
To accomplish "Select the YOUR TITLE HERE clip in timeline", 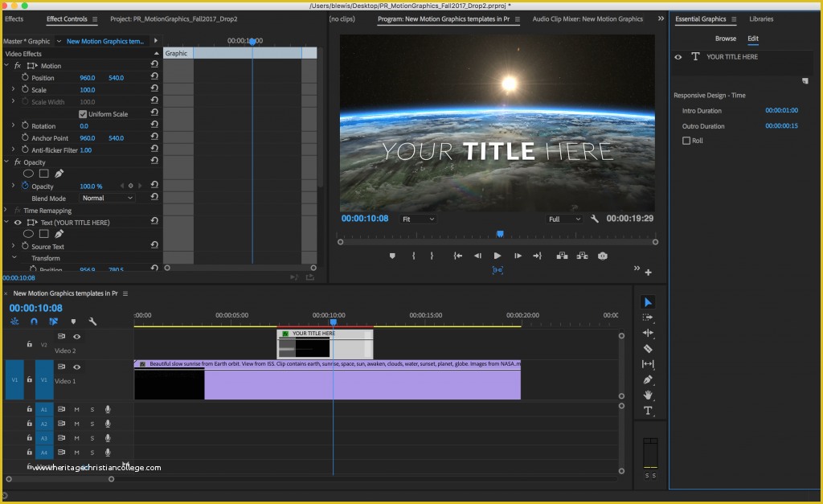I will pyautogui.click(x=325, y=344).
